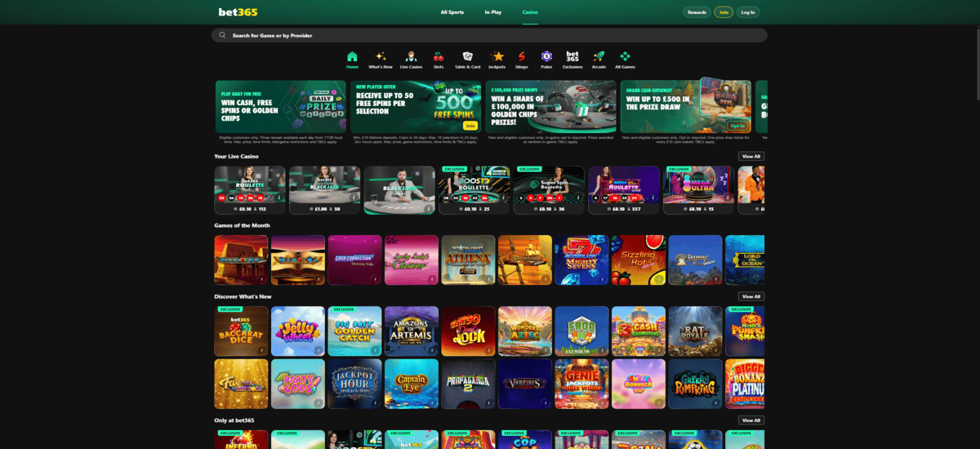Viewport: 980px width, 449px height.
Task: Launch the Lord of the Ocean game
Action: click(745, 260)
